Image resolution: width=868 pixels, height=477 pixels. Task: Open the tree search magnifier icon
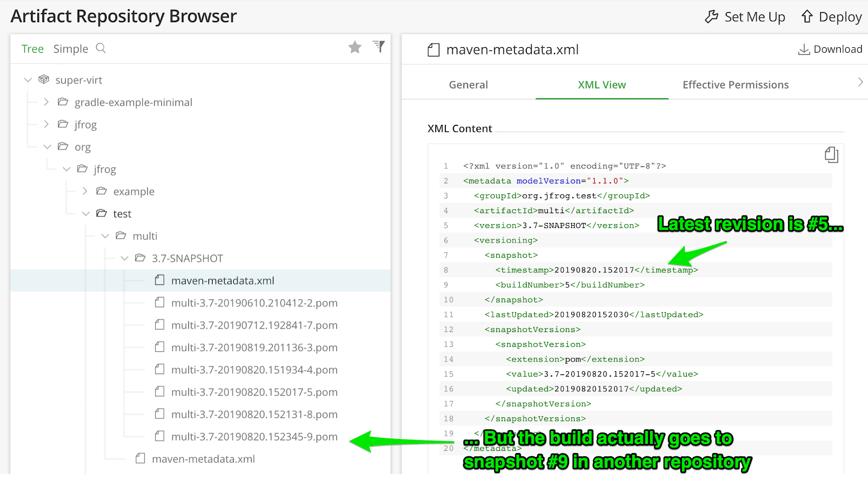point(101,48)
